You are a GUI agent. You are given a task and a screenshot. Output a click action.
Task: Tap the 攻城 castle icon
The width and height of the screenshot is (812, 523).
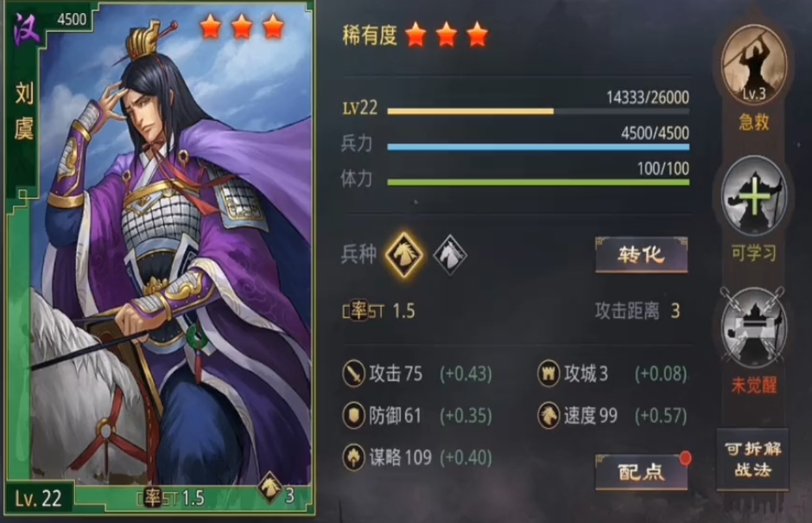549,373
